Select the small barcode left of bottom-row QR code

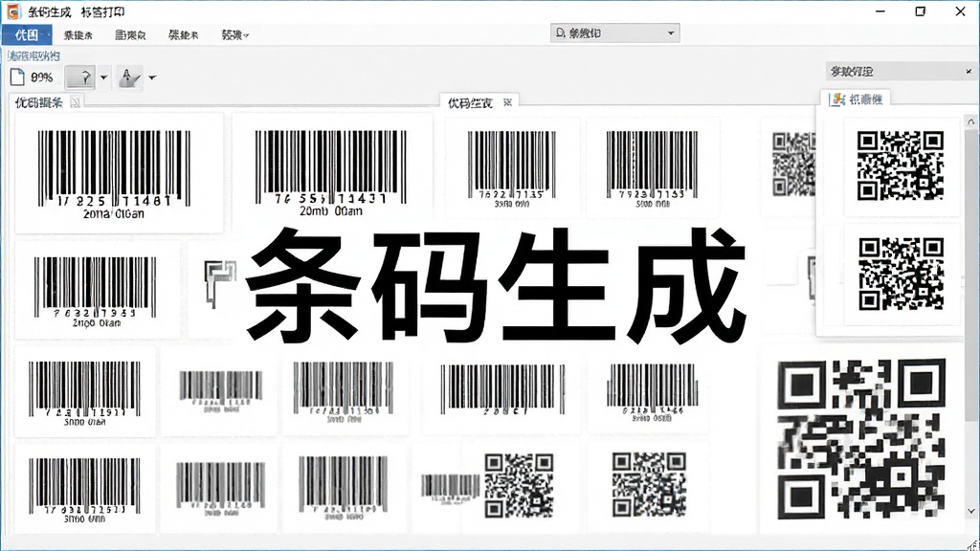click(450, 489)
